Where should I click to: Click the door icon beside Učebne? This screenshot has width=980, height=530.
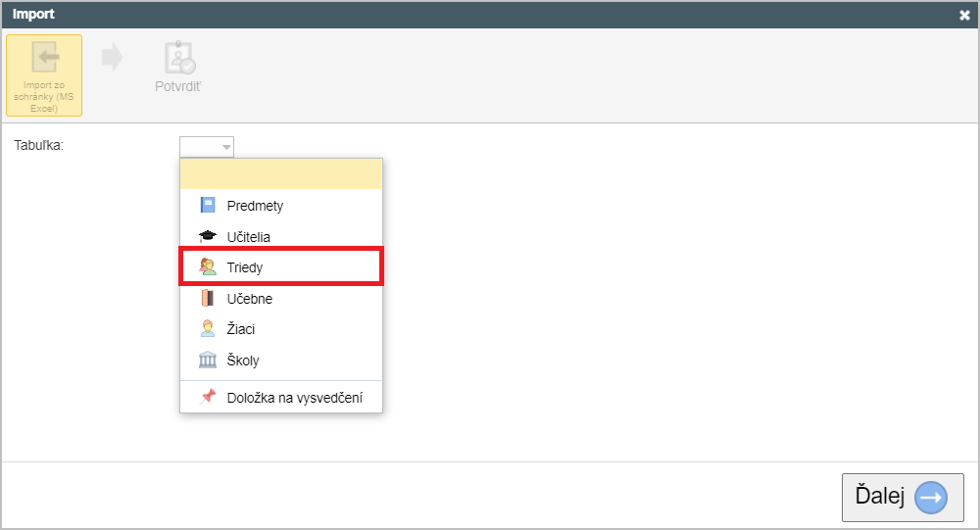coord(208,298)
